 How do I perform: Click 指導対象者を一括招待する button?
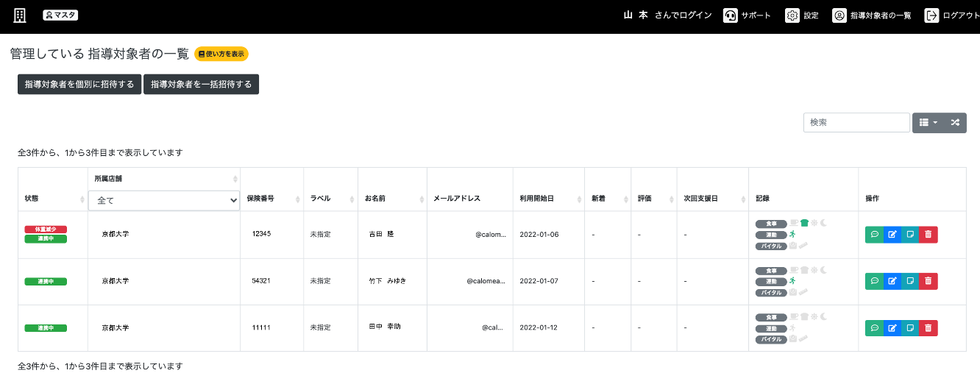tap(202, 85)
